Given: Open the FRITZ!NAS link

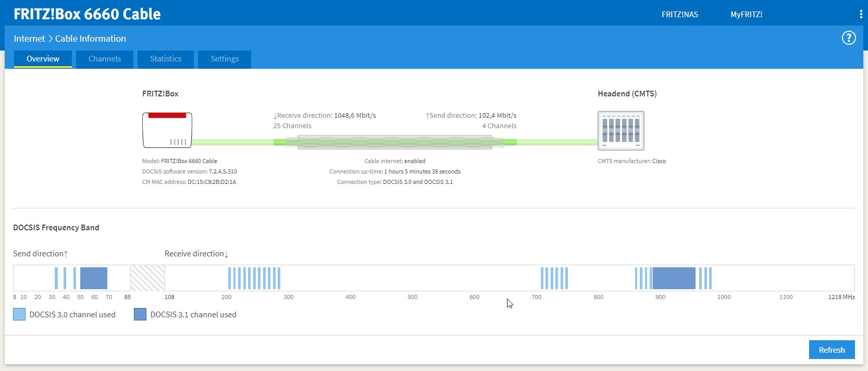Looking at the screenshot, I should [x=679, y=15].
